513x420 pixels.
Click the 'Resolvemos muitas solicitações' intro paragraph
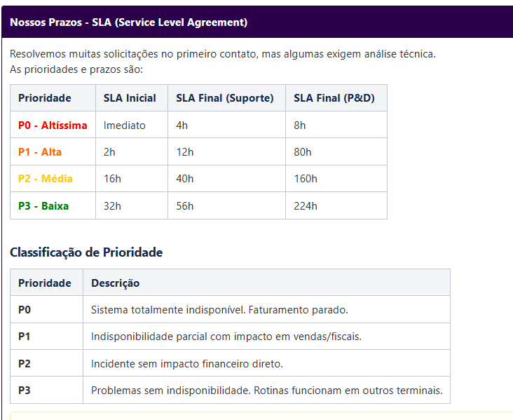click(223, 54)
